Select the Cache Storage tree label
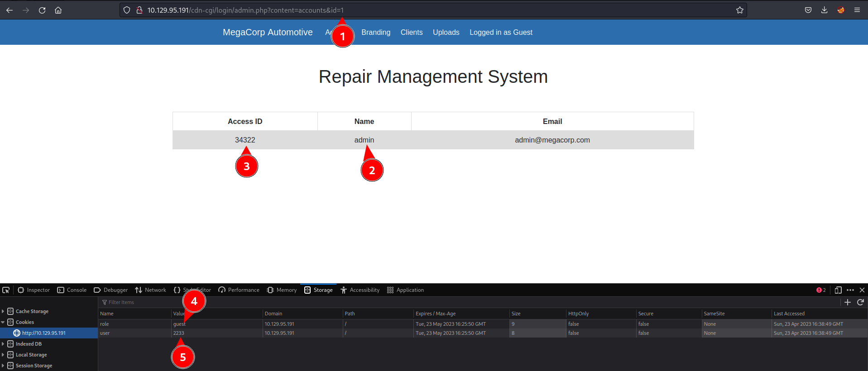868x371 pixels. (32, 311)
